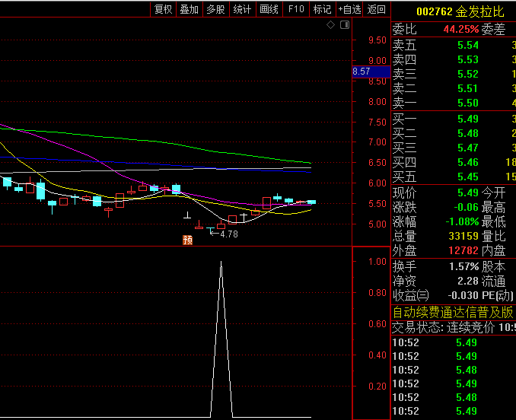Click the 4.78 lowest price annotation
The image size is (516, 420).
[x=228, y=234]
